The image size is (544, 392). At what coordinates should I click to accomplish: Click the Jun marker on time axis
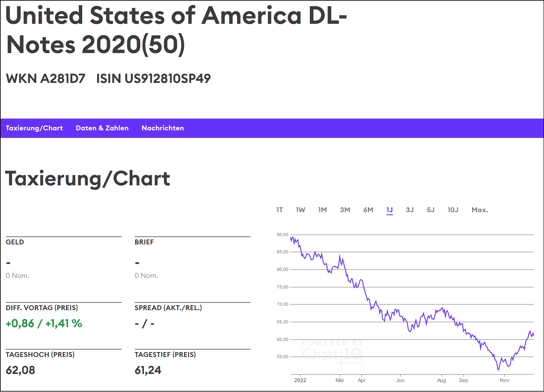click(x=400, y=380)
